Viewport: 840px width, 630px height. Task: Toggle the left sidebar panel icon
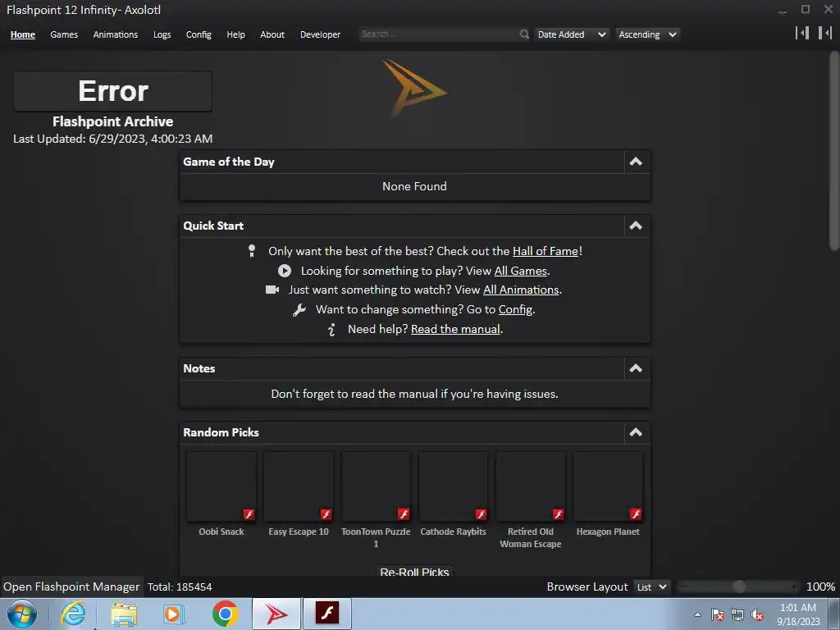click(802, 33)
